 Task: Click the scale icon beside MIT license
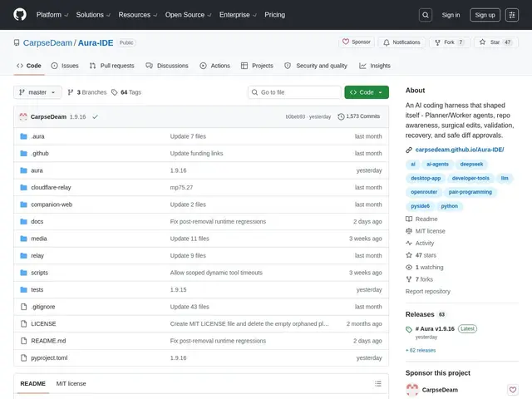tap(409, 231)
